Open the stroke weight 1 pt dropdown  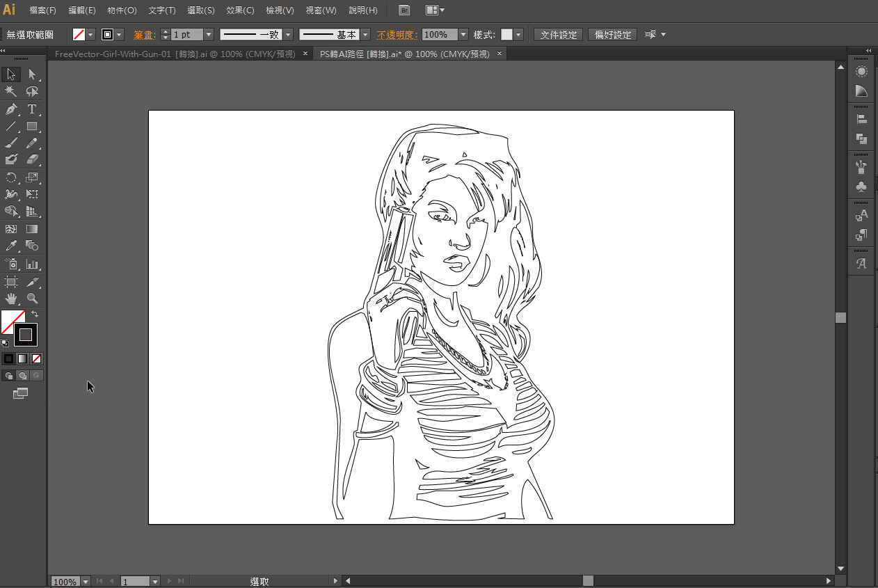209,34
